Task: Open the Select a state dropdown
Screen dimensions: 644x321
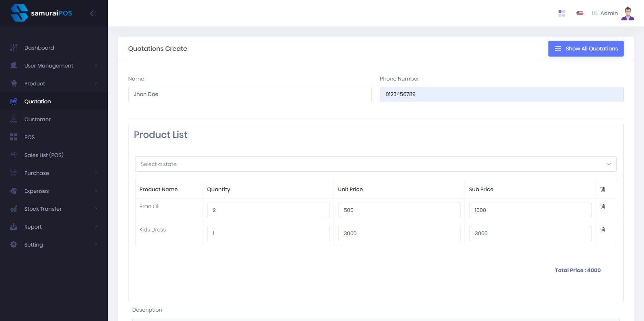Action: click(375, 164)
